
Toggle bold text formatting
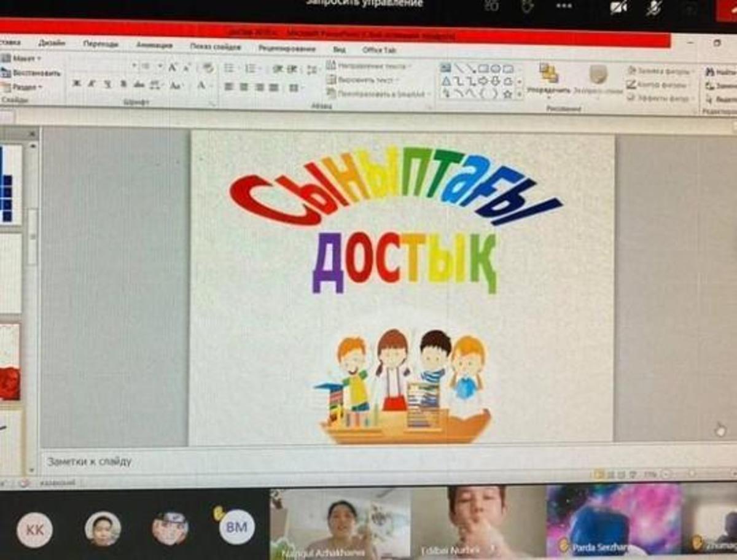76,84
